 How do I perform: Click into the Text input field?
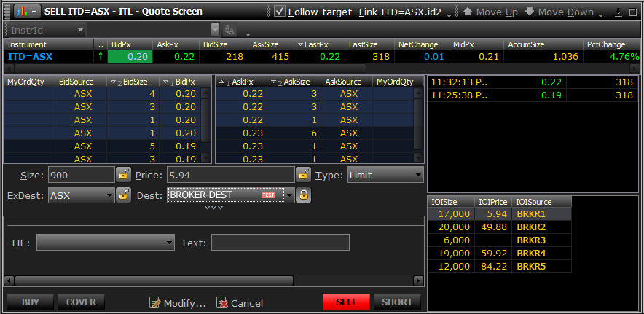point(280,243)
